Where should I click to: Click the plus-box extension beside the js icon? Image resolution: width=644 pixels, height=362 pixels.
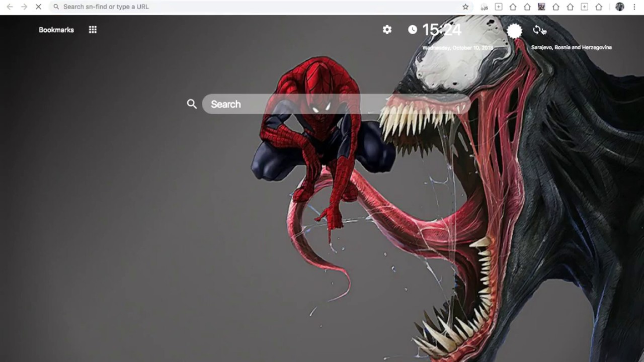499,7
